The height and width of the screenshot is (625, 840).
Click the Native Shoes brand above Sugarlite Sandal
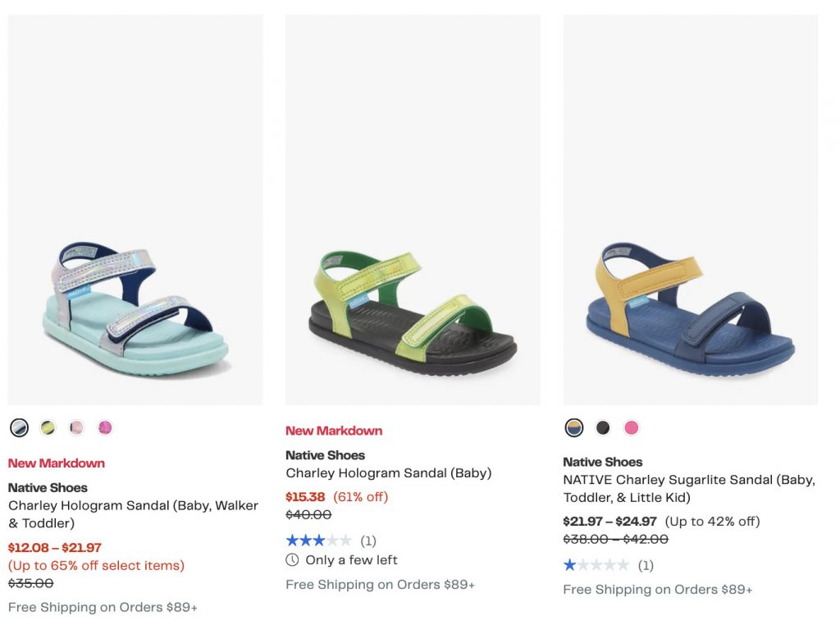[x=602, y=462]
